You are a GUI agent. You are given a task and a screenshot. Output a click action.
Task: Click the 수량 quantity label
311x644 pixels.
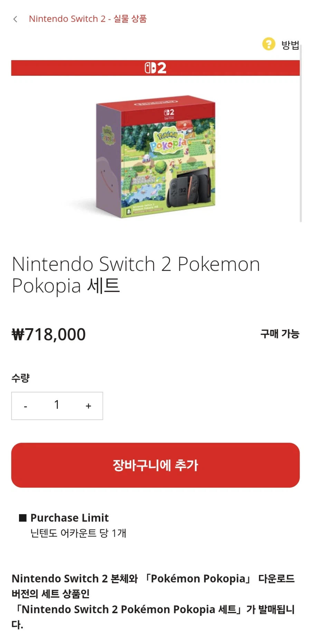tap(20, 378)
